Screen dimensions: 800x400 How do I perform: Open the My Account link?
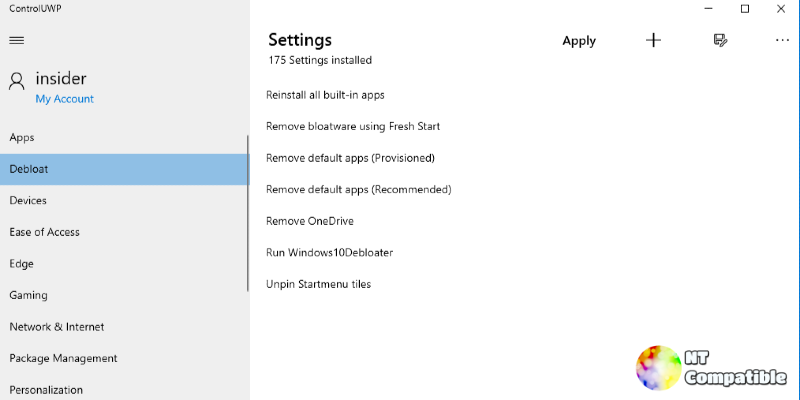click(x=65, y=99)
